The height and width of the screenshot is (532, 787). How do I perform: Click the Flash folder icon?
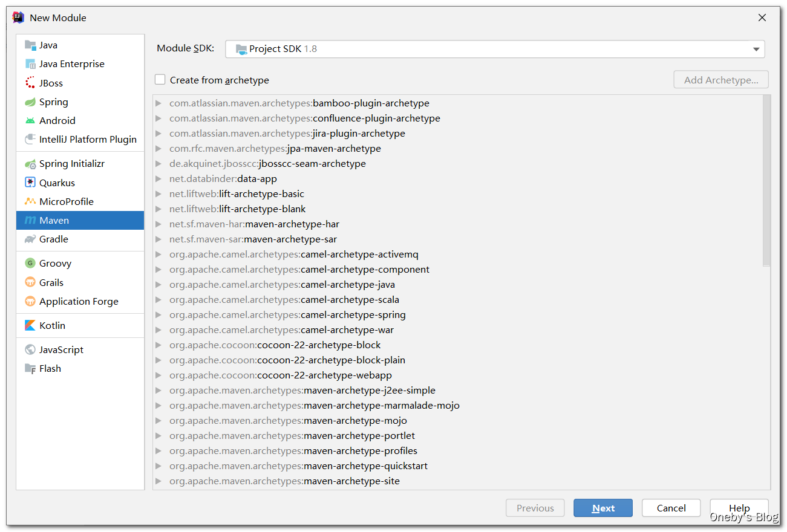tap(30, 368)
